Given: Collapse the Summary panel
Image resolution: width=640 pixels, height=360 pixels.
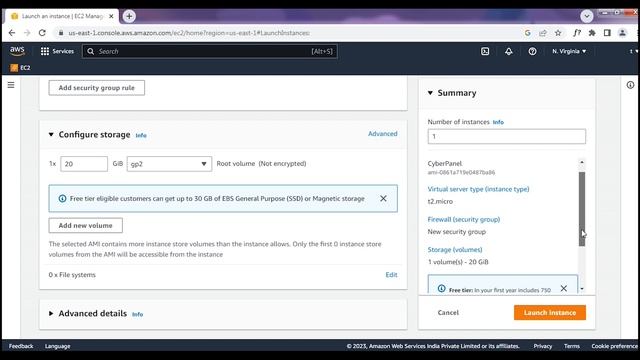Looking at the screenshot, I should coord(430,93).
